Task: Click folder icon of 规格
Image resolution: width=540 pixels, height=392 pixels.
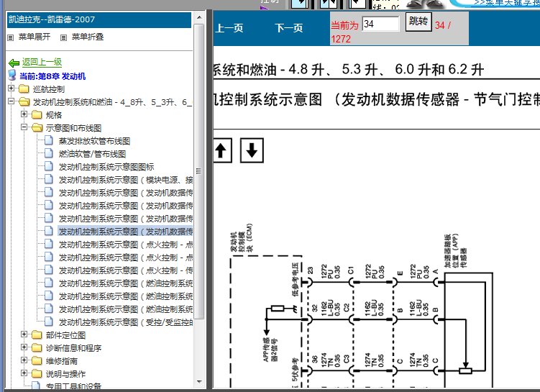Action: click(x=37, y=114)
